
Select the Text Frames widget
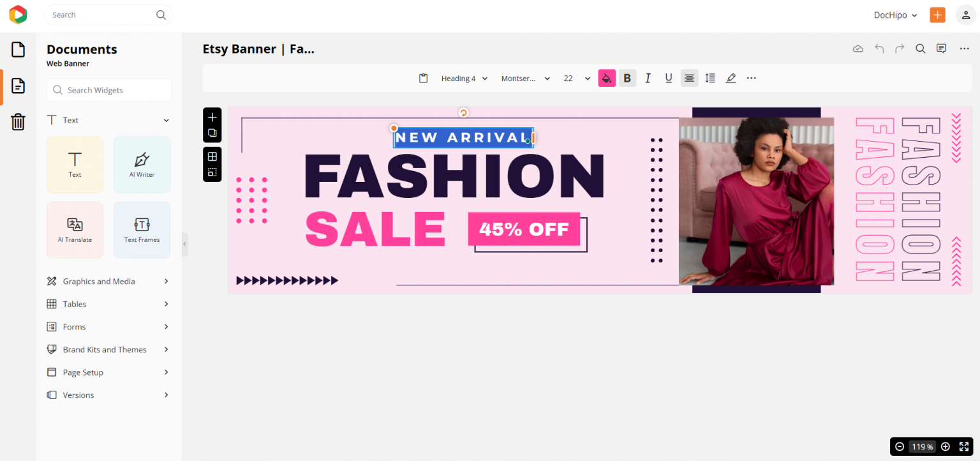(x=142, y=230)
